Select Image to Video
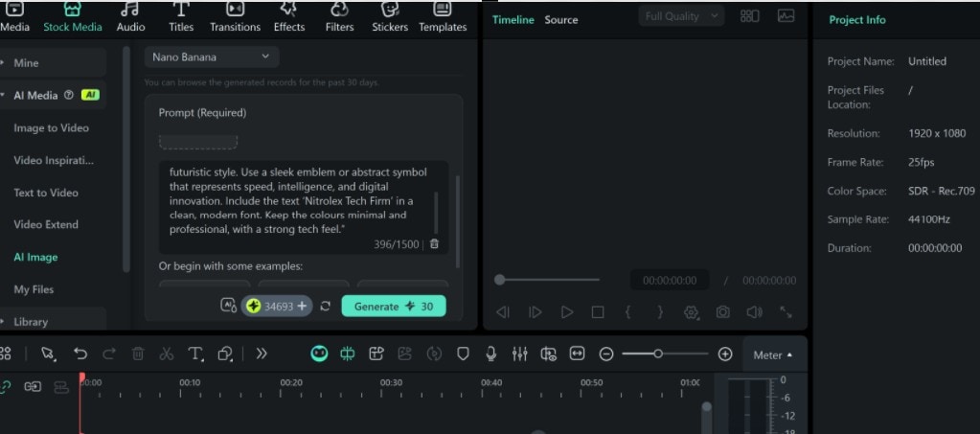The height and width of the screenshot is (434, 980). coord(51,128)
